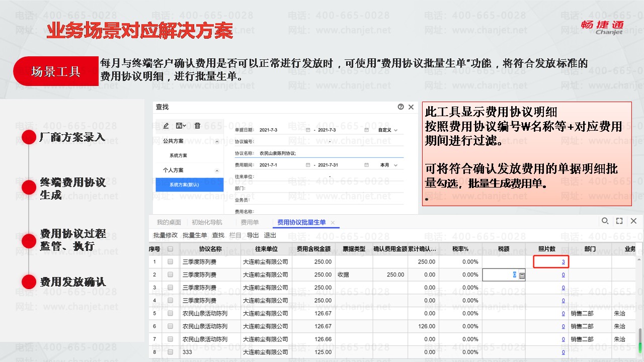Open the 单据日期 start date calendar icon
644x362 pixels.
(308, 130)
